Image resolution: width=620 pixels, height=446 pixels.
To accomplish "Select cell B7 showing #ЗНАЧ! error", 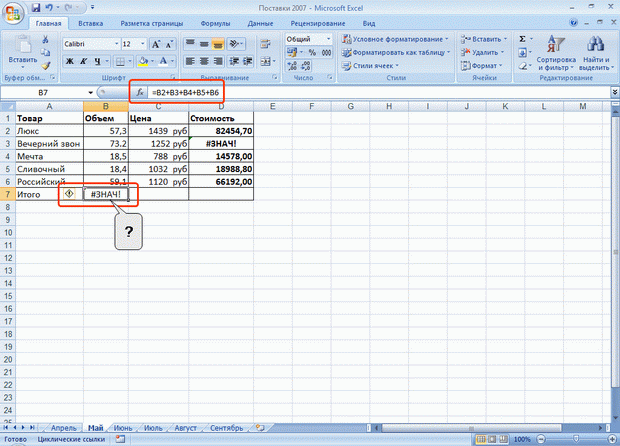I will [105, 194].
